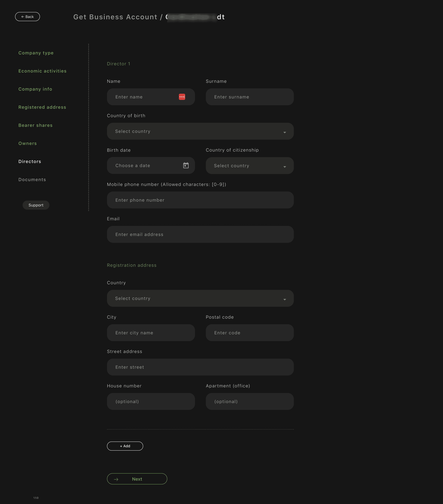Click the Next button
The width and height of the screenshot is (443, 504).
(x=137, y=479)
